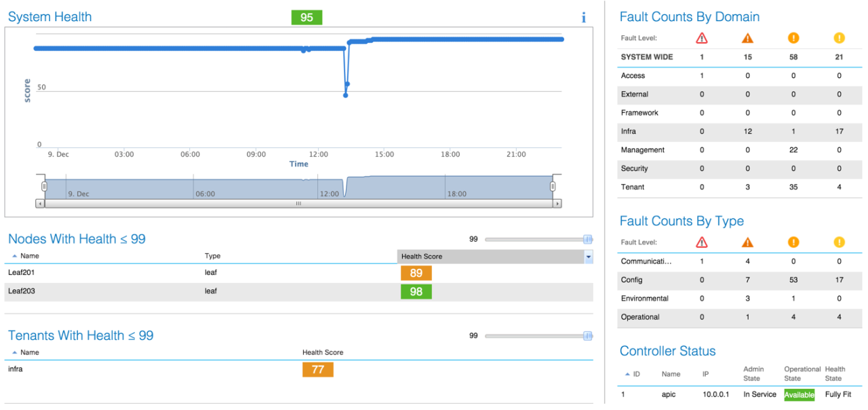Screen dimensions: 868x410
Task: Sort nodes table by Name column arrow
Action: (x=16, y=256)
